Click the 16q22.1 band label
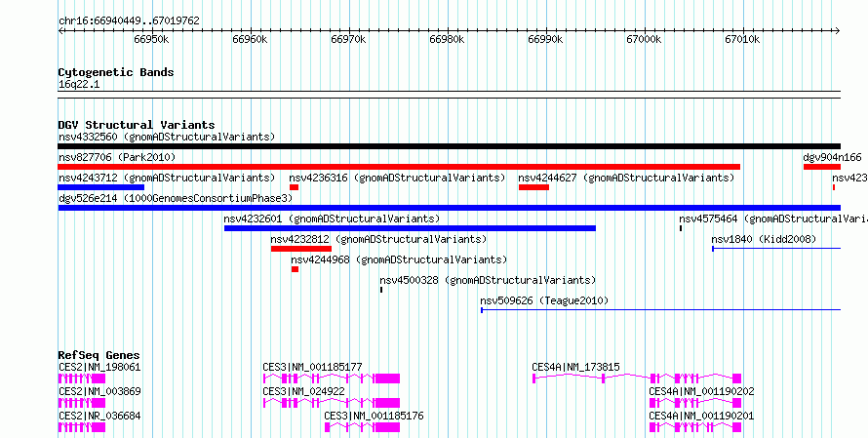The height and width of the screenshot is (438, 868). click(79, 85)
